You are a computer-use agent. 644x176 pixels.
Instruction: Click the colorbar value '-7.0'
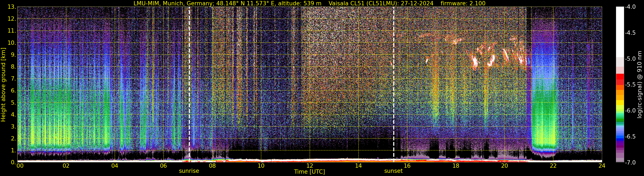630,163
